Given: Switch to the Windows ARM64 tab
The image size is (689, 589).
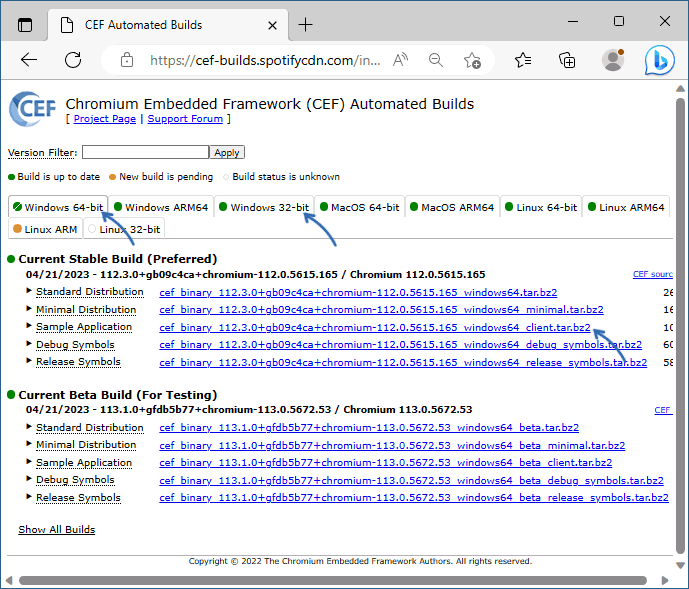Looking at the screenshot, I should 161,207.
